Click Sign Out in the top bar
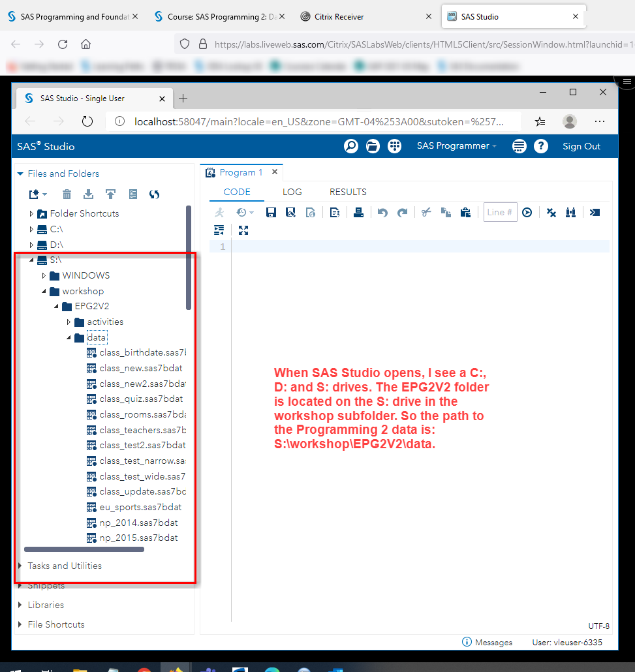The width and height of the screenshot is (635, 672). 581,146
